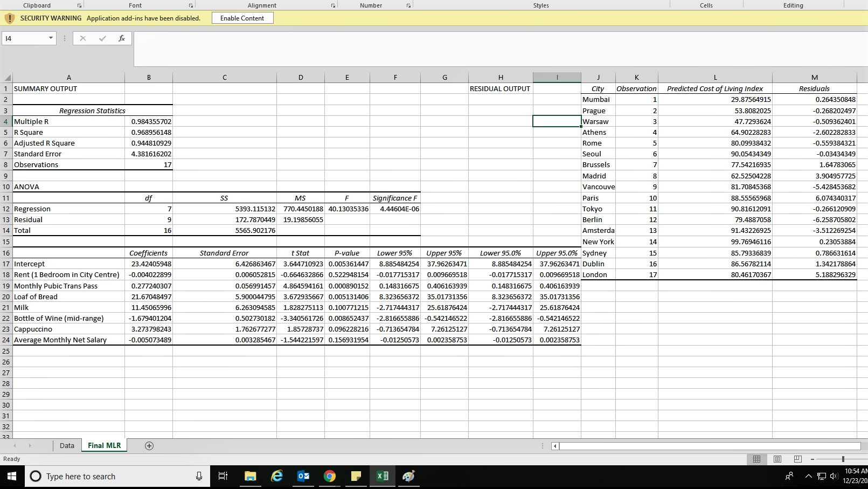Select the Significance F header cell
Screen dimensions: 868x489
pos(395,198)
